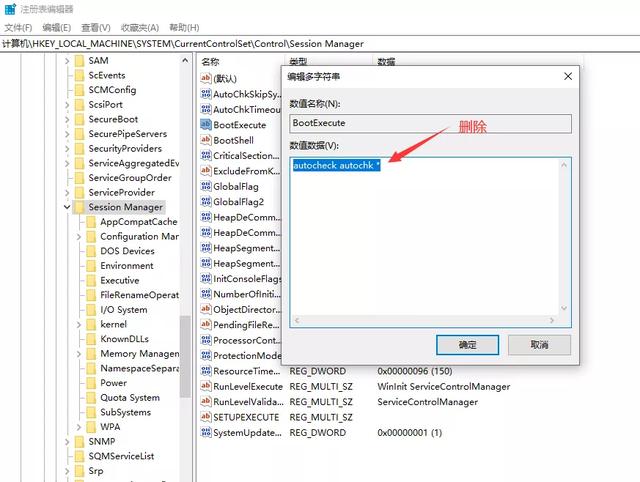Click the SETUPEXECUTE value icon
640x482 pixels.
point(205,417)
